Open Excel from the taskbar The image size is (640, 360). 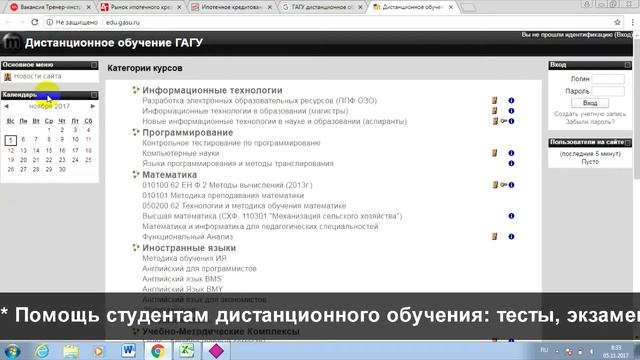click(x=187, y=351)
